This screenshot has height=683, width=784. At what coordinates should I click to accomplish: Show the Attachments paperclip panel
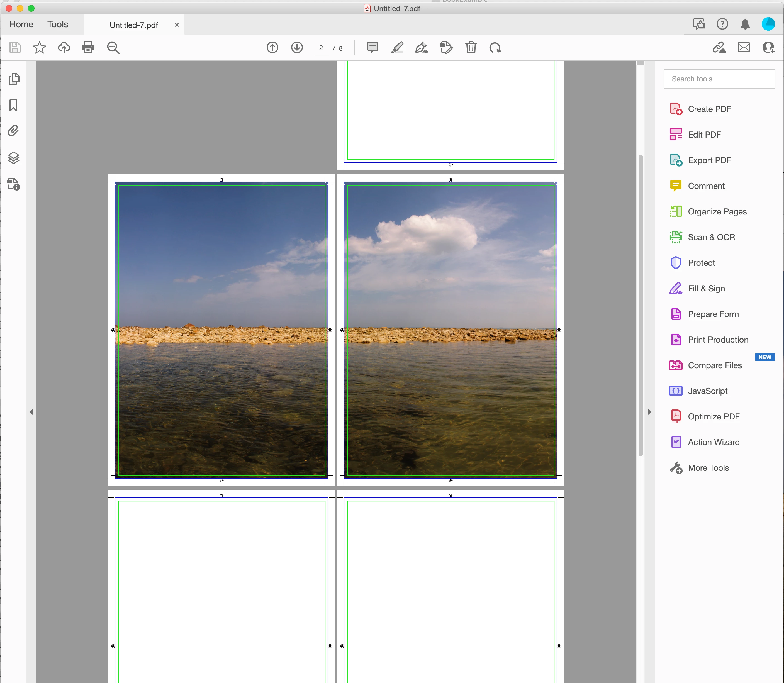14,131
